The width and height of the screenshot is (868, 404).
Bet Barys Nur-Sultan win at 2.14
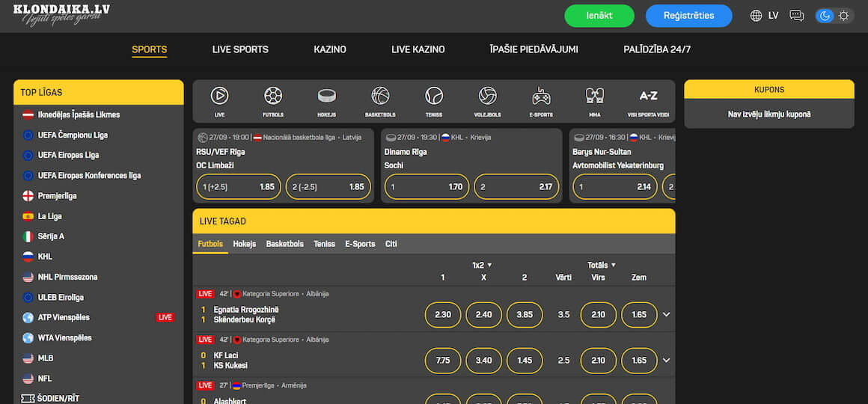pos(615,187)
